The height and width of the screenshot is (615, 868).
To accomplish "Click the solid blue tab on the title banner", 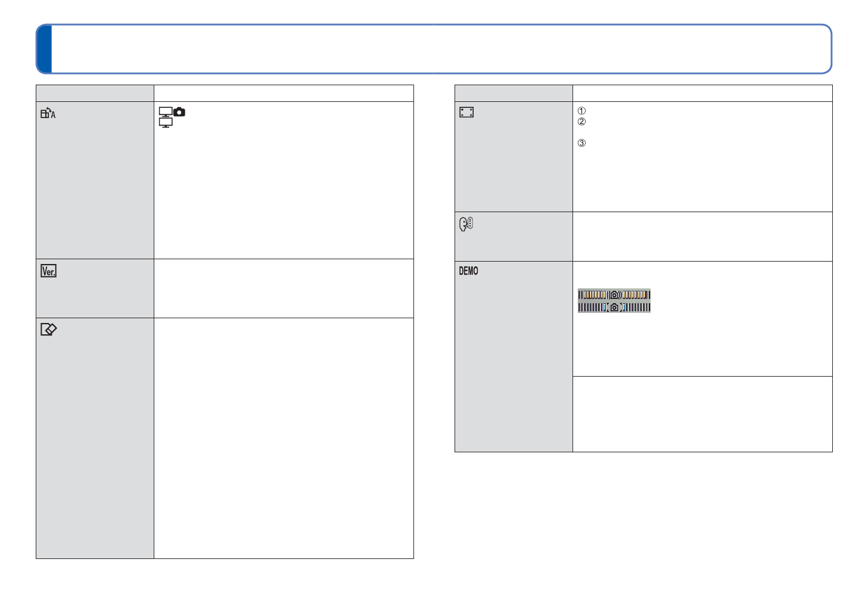I will coord(44,49).
